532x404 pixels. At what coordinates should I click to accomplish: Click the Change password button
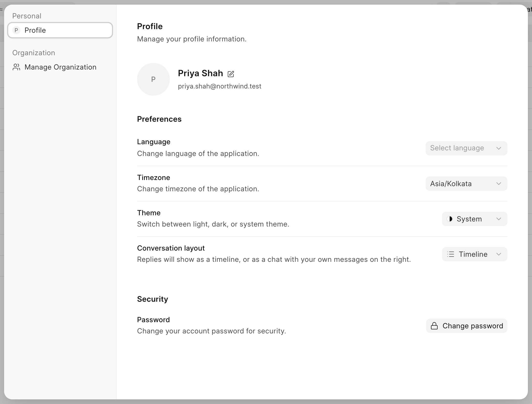467,326
